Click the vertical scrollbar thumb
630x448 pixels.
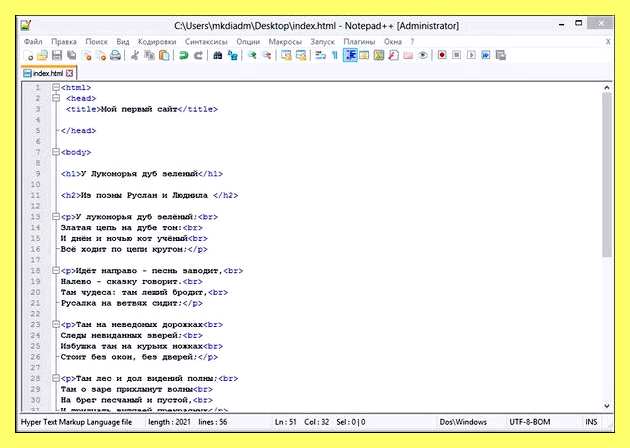(x=607, y=175)
